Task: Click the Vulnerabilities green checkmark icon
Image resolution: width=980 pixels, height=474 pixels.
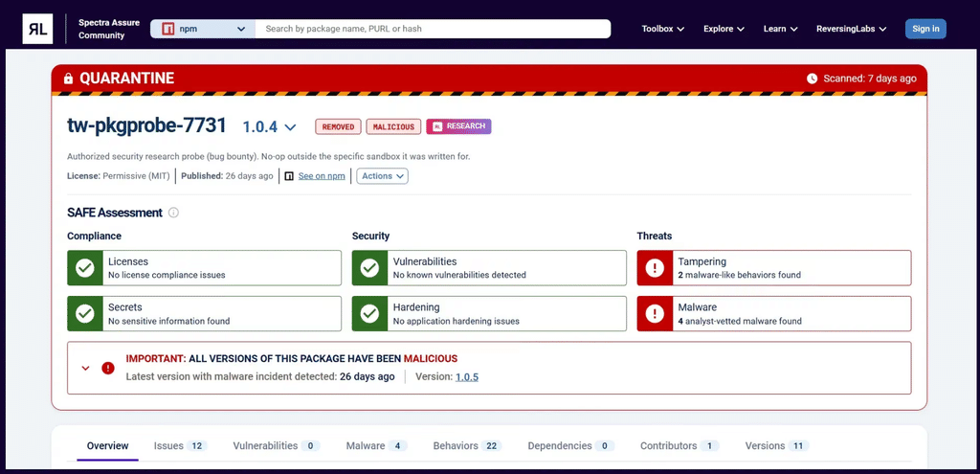Action: click(x=370, y=267)
